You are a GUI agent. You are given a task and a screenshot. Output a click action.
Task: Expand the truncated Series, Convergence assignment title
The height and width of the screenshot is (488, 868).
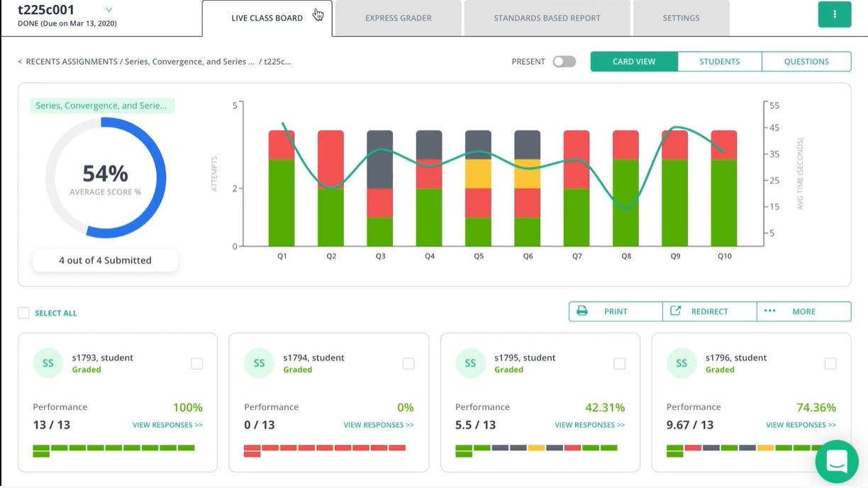pyautogui.click(x=103, y=105)
